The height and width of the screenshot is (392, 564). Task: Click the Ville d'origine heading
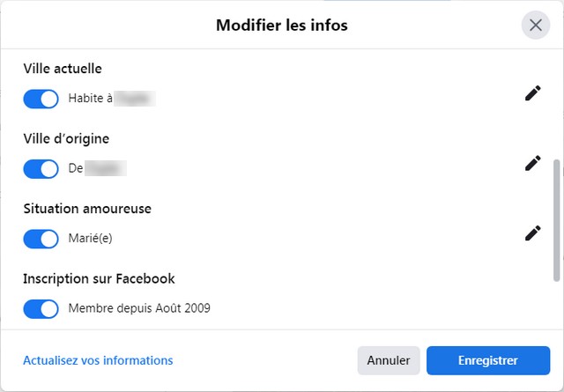(x=66, y=139)
